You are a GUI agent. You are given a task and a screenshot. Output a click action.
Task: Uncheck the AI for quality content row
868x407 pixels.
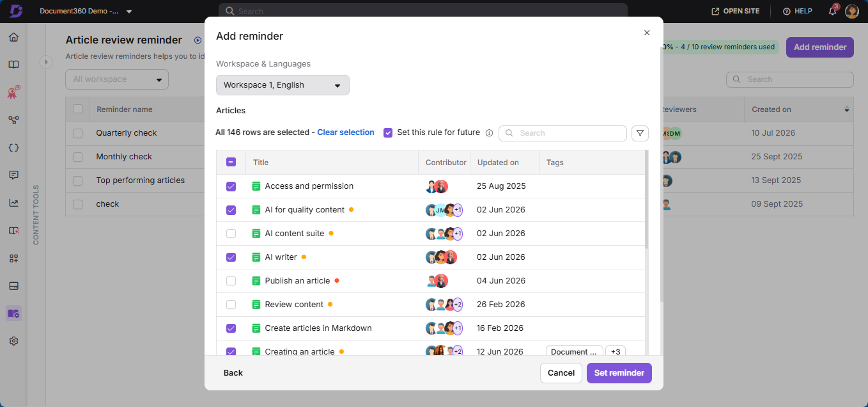tap(231, 210)
